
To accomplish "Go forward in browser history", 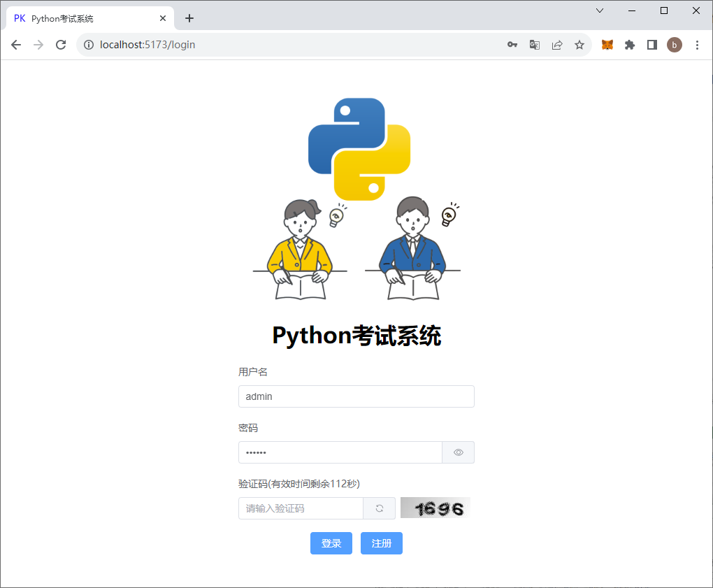I will (x=38, y=45).
